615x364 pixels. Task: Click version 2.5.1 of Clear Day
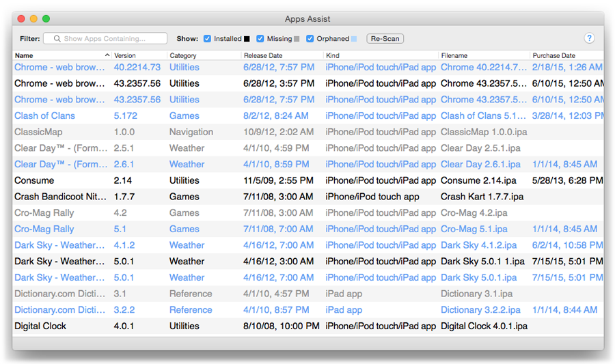(124, 148)
